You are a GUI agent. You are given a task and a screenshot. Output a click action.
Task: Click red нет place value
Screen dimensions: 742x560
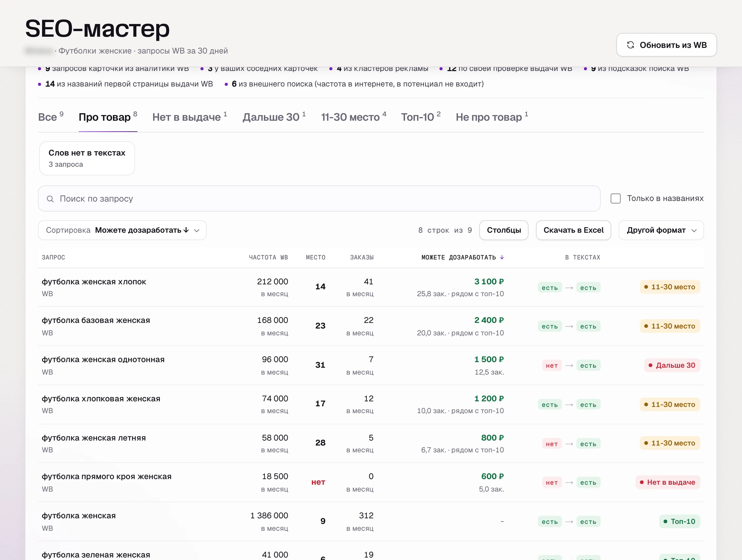[x=318, y=482]
